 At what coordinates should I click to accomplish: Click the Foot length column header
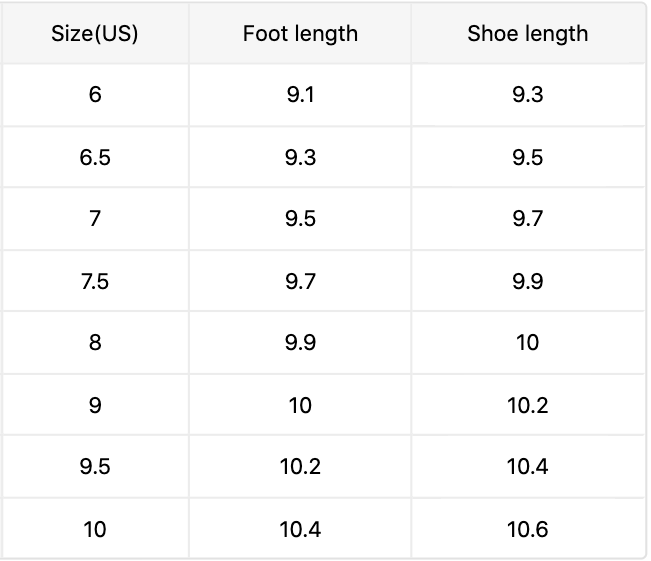point(300,33)
